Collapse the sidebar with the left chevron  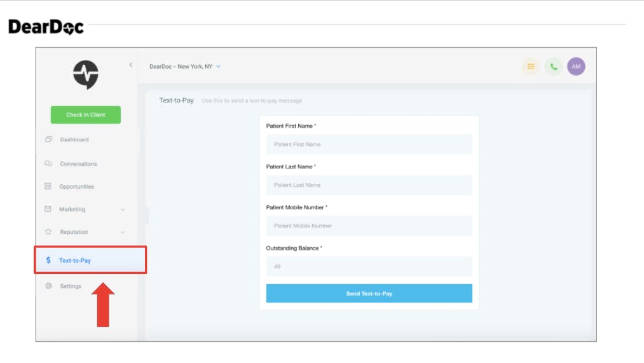tap(131, 65)
